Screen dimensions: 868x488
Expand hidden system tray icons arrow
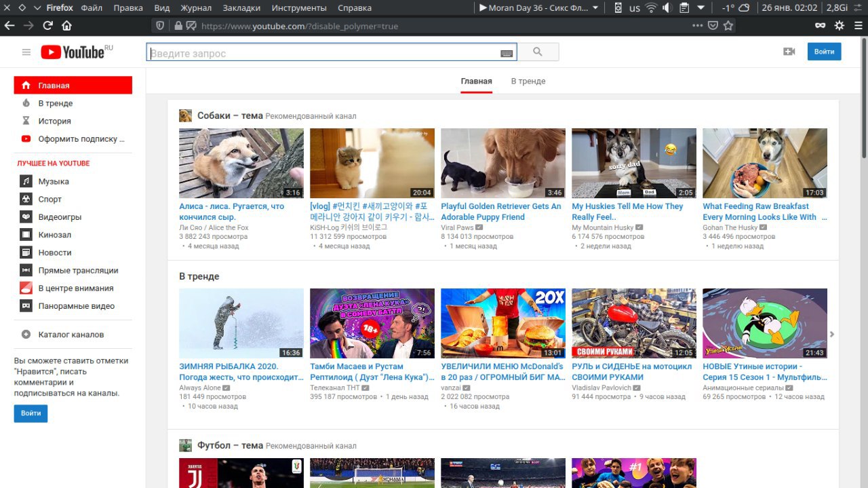[701, 8]
